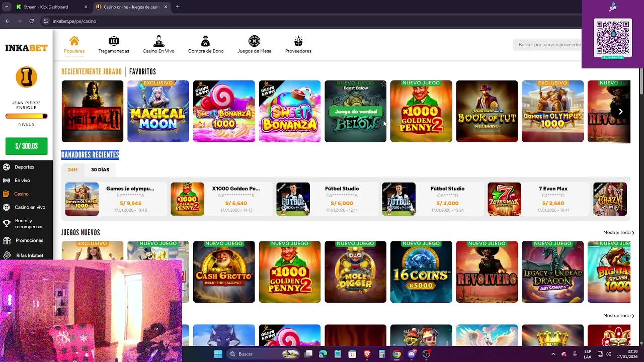Image resolution: width=644 pixels, height=362 pixels.
Task: Open Sweet Bonanza 1000 in recently played
Action: [224, 111]
